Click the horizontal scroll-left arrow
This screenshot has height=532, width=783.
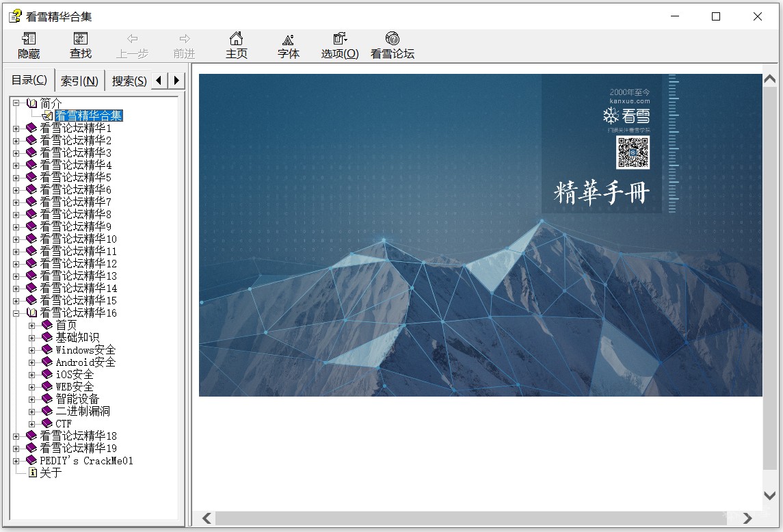tap(207, 518)
